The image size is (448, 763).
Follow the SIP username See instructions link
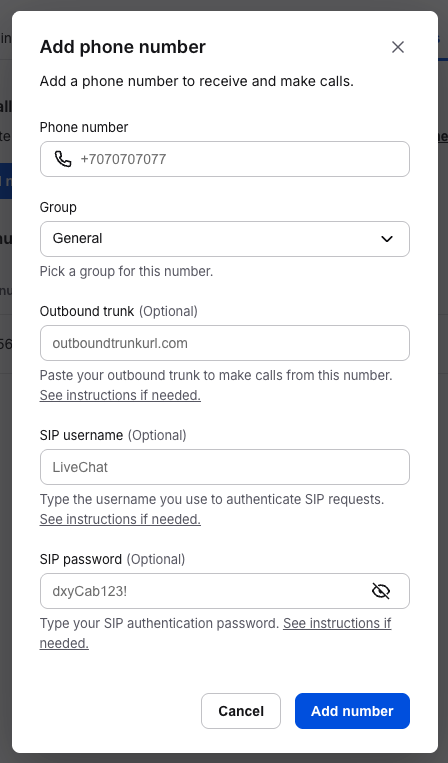tap(120, 519)
